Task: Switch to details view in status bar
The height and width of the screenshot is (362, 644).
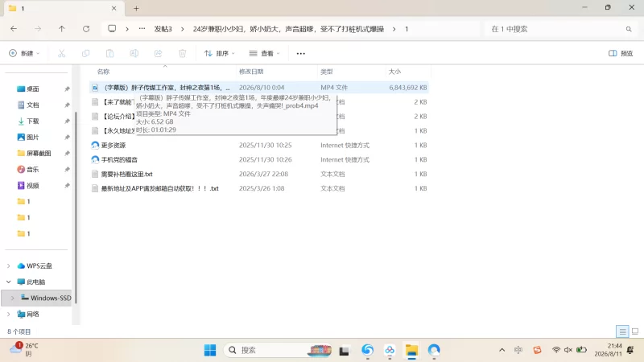Action: tap(622, 331)
